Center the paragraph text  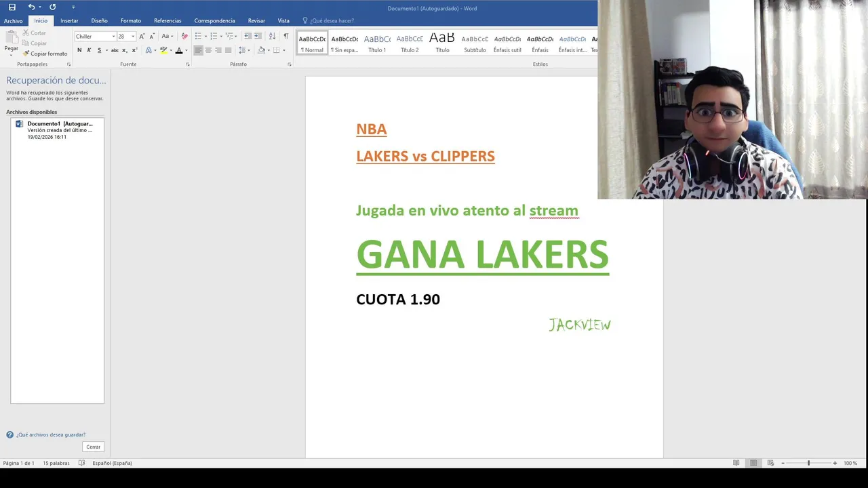pos(208,50)
